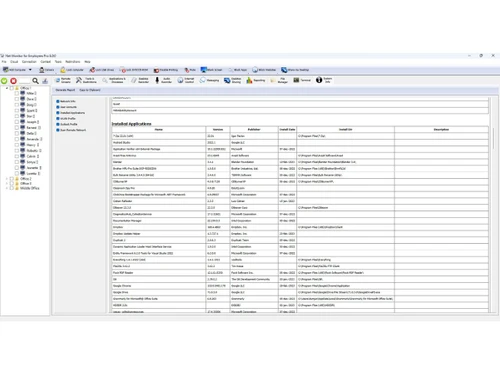Click the Publisher column header
This screenshot has height=375, width=500.
pyautogui.click(x=254, y=129)
